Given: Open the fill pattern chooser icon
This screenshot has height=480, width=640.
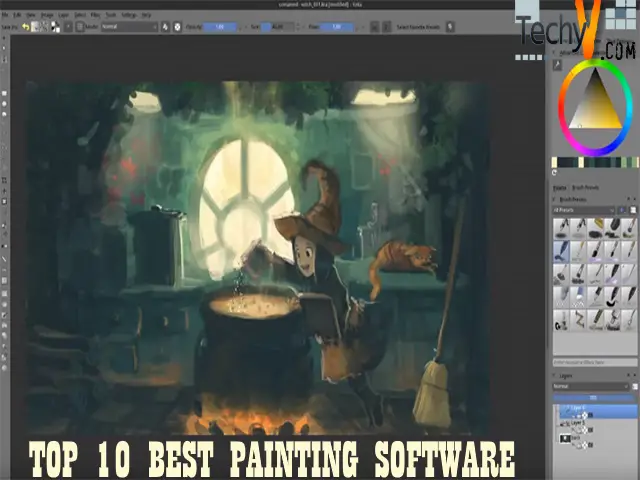Looking at the screenshot, I should [x=44, y=27].
